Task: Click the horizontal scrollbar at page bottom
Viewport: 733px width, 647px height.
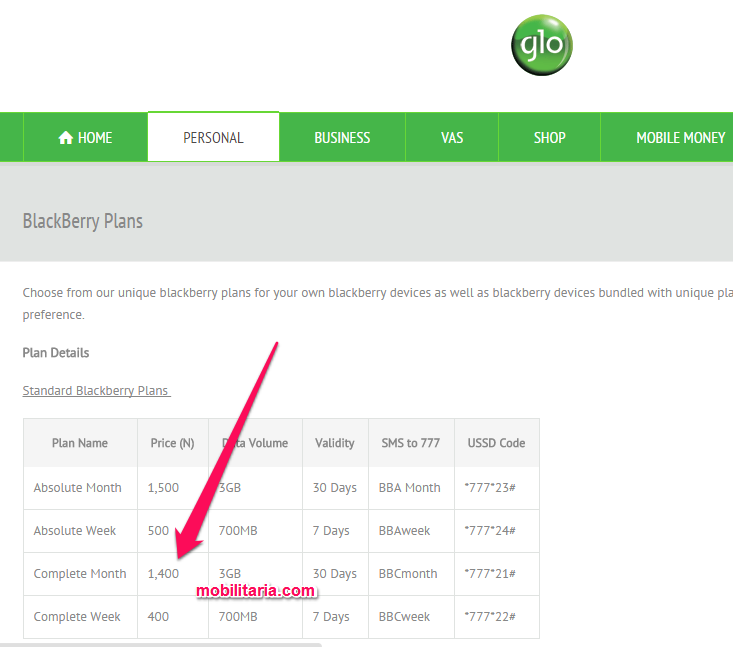Action: (161, 645)
